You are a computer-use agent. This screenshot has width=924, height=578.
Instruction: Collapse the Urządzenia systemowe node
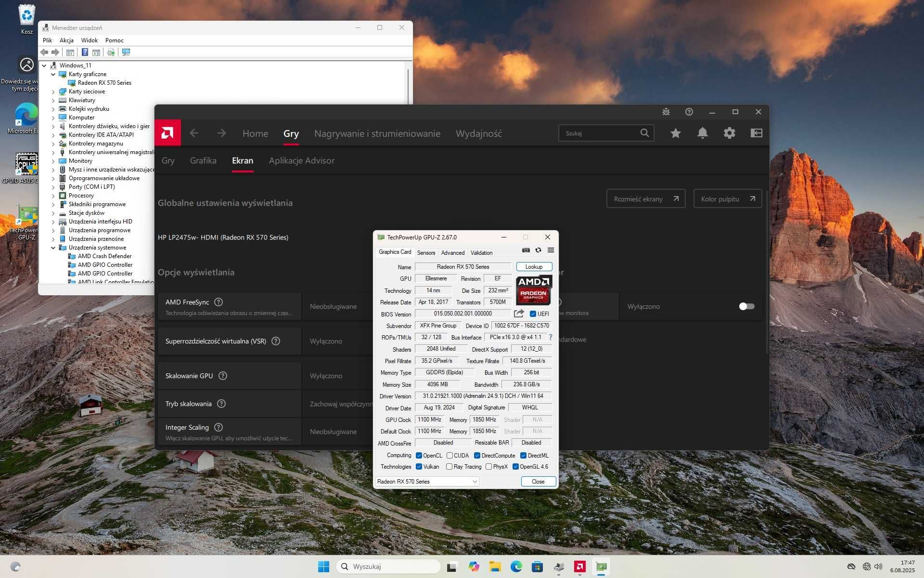pos(53,248)
